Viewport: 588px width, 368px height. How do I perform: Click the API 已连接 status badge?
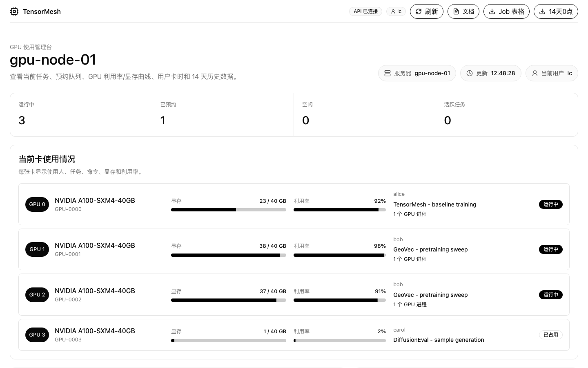coord(365,11)
